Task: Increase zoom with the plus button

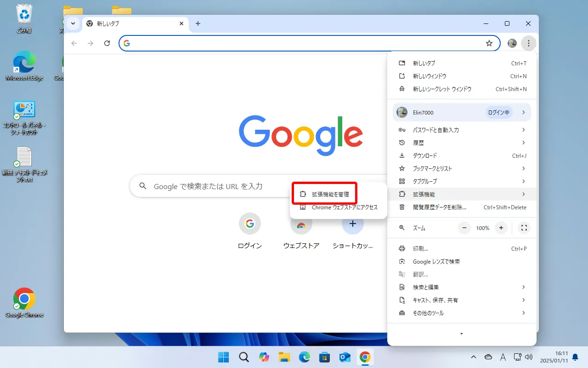Action: click(501, 228)
